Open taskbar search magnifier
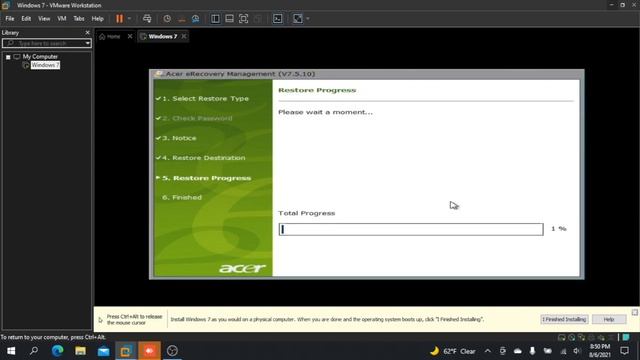The image size is (640, 360). [x=34, y=351]
